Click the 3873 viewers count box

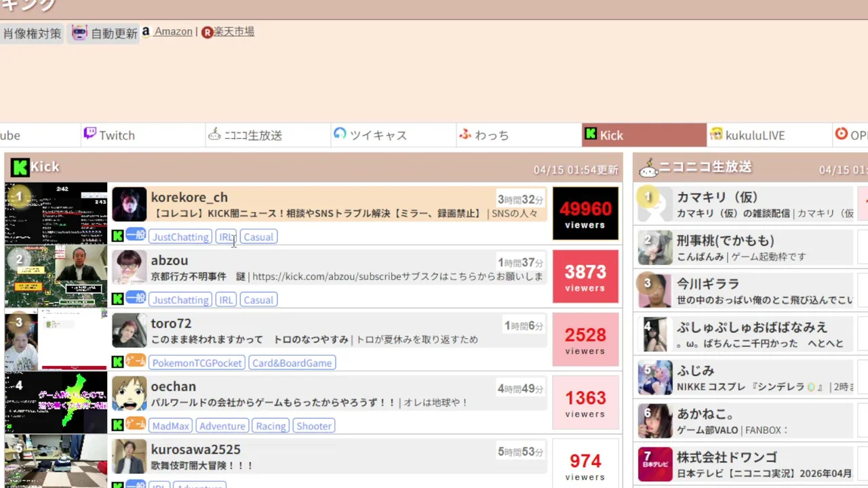tap(585, 276)
